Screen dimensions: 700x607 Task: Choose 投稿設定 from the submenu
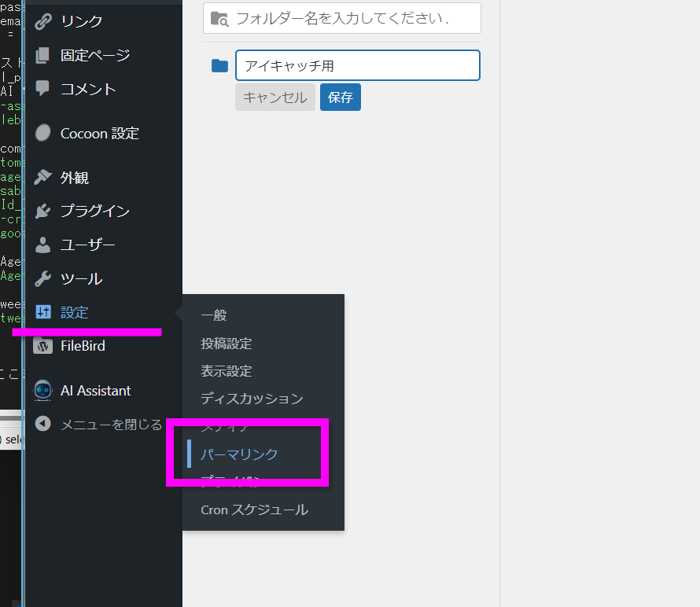pyautogui.click(x=227, y=344)
